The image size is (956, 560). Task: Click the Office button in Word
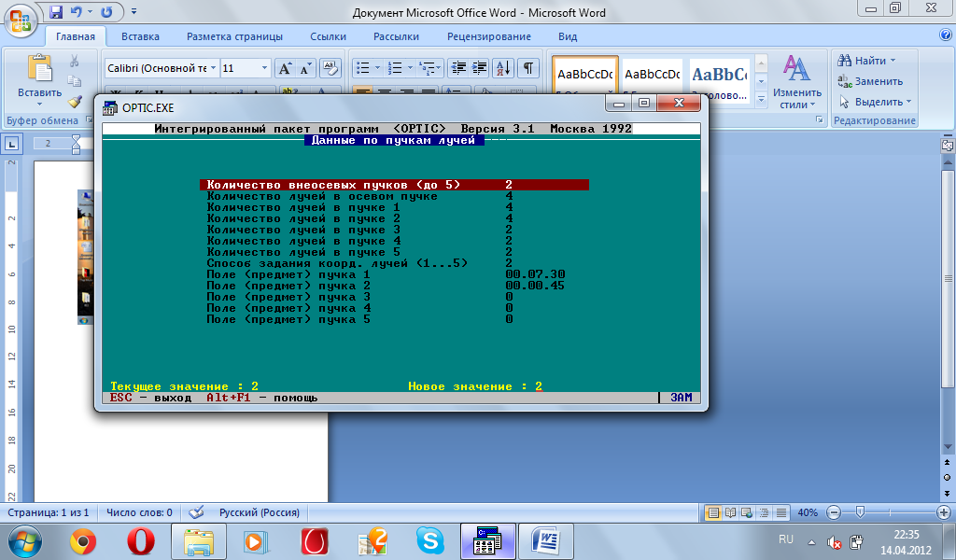(x=21, y=21)
